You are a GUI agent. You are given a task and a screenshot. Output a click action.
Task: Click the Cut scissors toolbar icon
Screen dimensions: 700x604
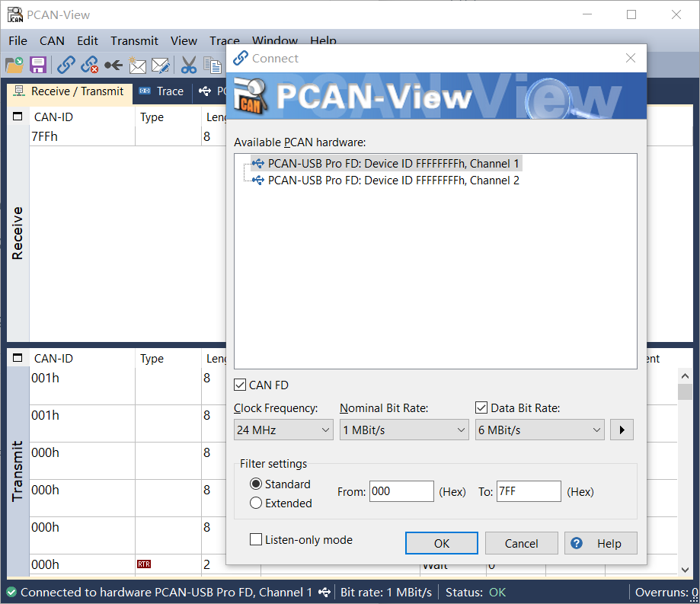189,66
